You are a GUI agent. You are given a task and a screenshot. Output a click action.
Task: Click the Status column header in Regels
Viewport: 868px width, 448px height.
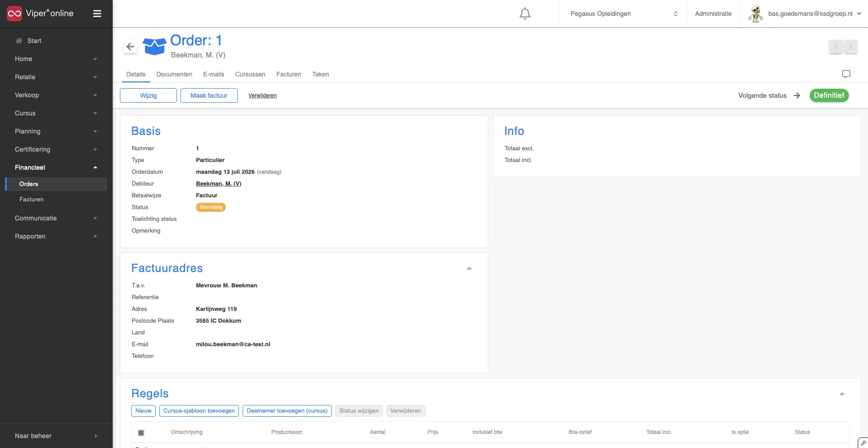(x=802, y=432)
